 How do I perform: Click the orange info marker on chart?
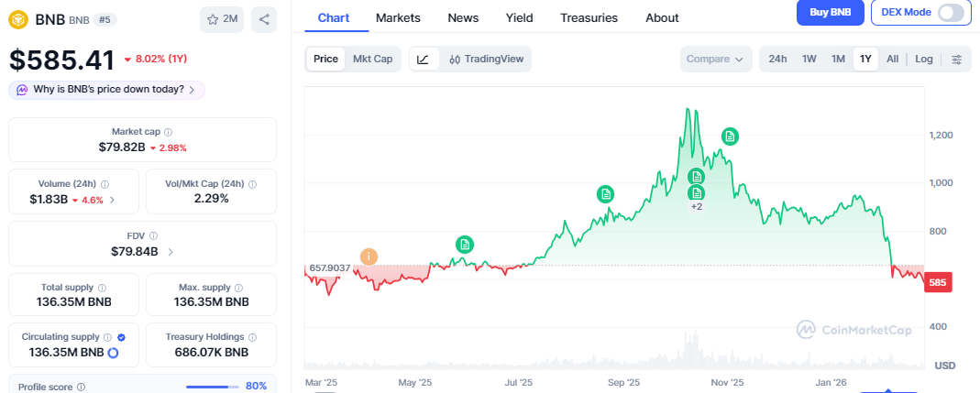pyautogui.click(x=369, y=257)
